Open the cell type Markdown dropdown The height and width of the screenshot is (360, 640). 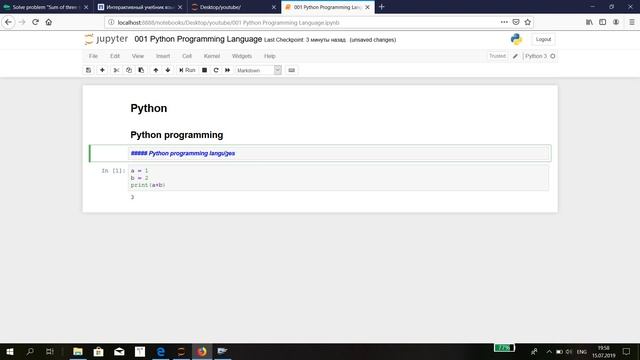click(x=258, y=70)
